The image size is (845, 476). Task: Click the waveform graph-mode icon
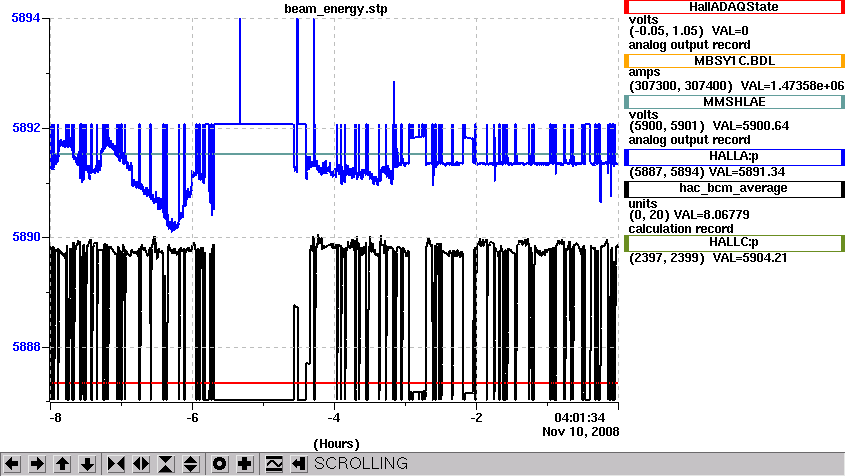274,464
